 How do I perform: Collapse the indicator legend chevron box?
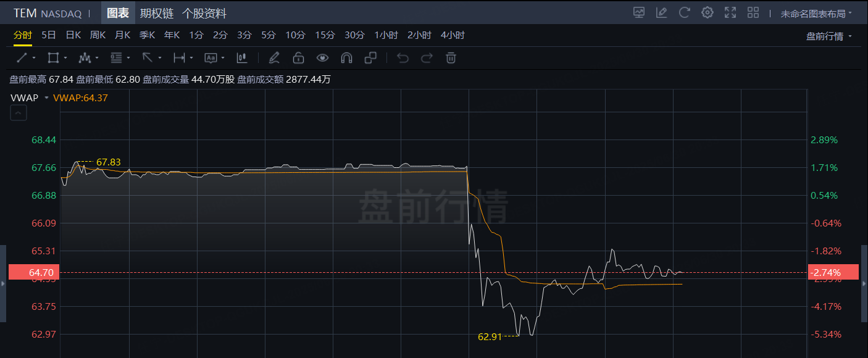pos(19,113)
